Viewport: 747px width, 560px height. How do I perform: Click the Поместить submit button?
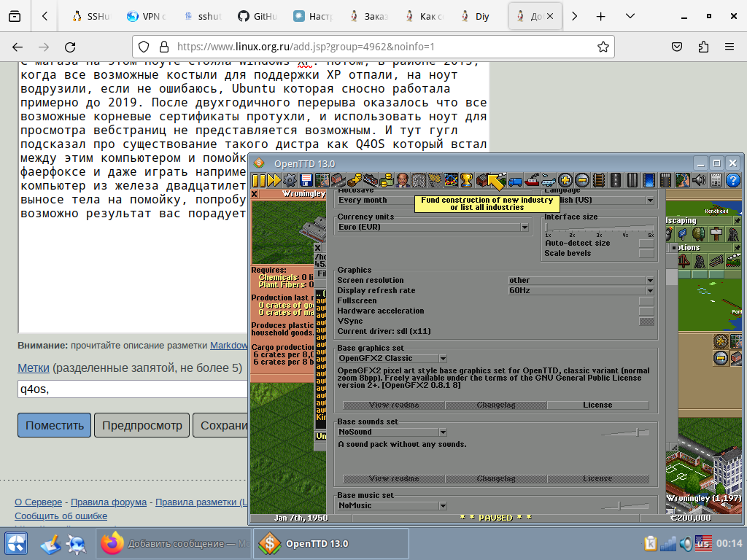[x=55, y=425]
